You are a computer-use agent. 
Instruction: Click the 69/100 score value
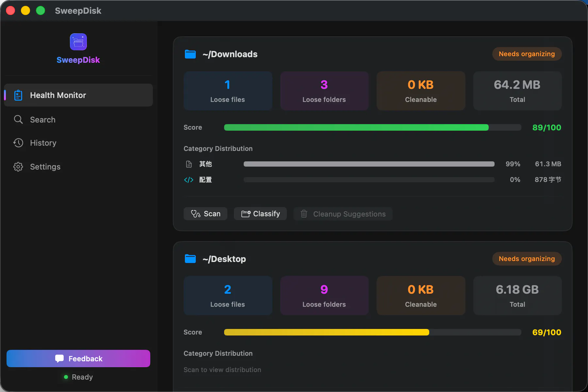point(547,332)
